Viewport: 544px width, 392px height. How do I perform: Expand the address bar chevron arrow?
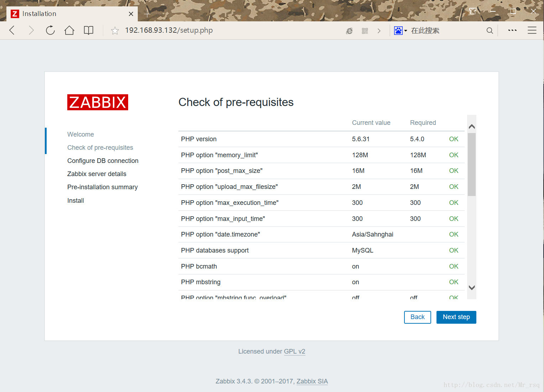tap(379, 31)
